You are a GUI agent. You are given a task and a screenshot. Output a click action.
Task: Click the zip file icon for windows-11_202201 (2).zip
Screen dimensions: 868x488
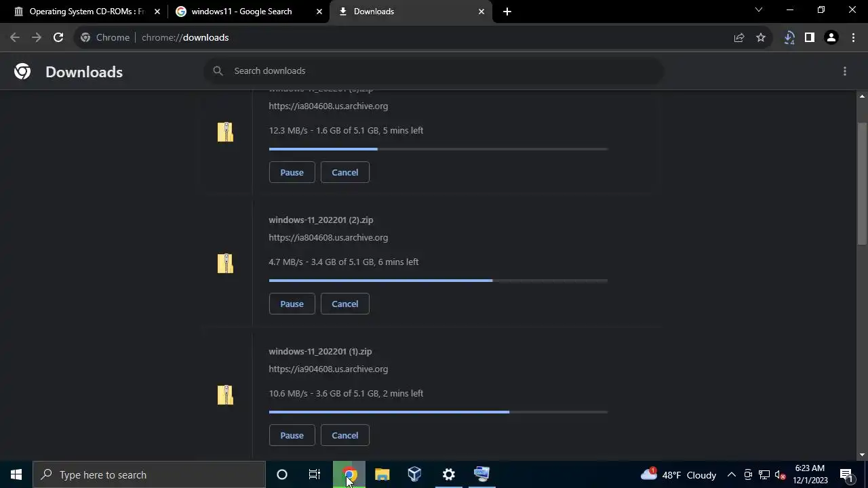pyautogui.click(x=225, y=263)
